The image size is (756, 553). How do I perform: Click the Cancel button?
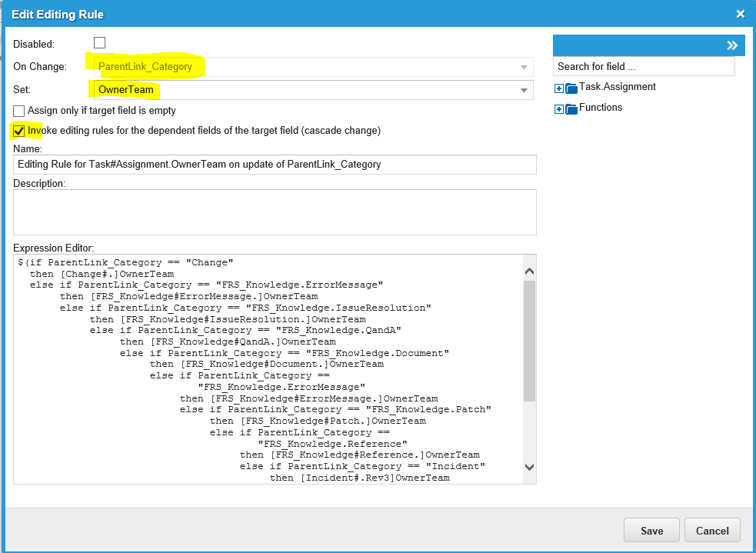tap(712, 531)
